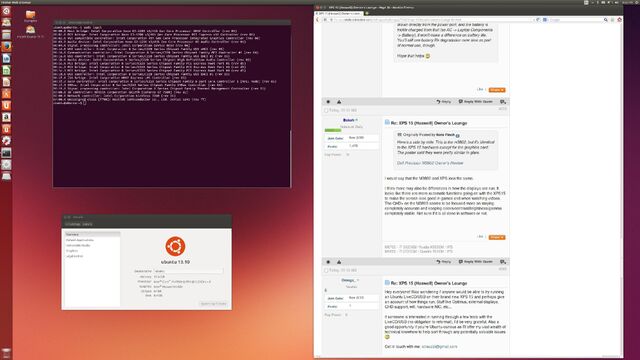Click Bokeh's post title 'Re: XPS 15 (Haswell) Owner's Lounge'

(x=429, y=123)
